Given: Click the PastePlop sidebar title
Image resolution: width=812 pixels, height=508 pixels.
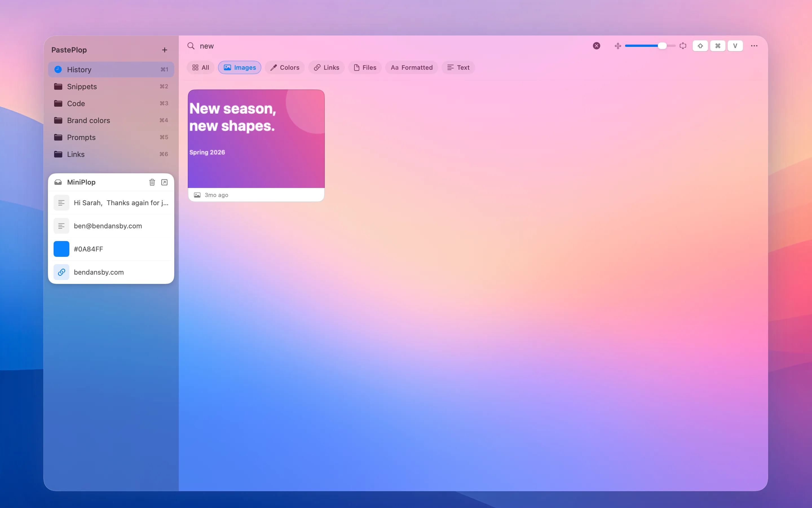Looking at the screenshot, I should tap(69, 50).
